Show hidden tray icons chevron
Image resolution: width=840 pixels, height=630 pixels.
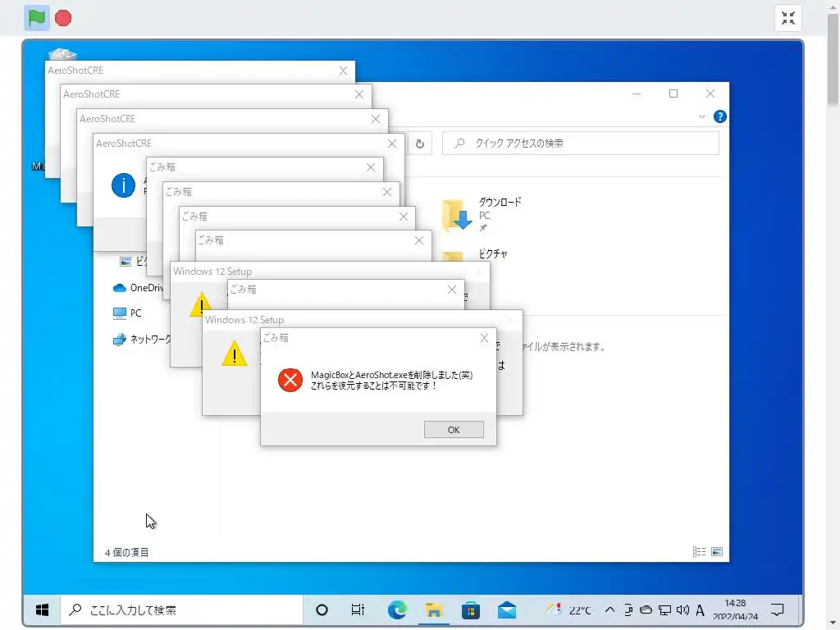point(609,609)
